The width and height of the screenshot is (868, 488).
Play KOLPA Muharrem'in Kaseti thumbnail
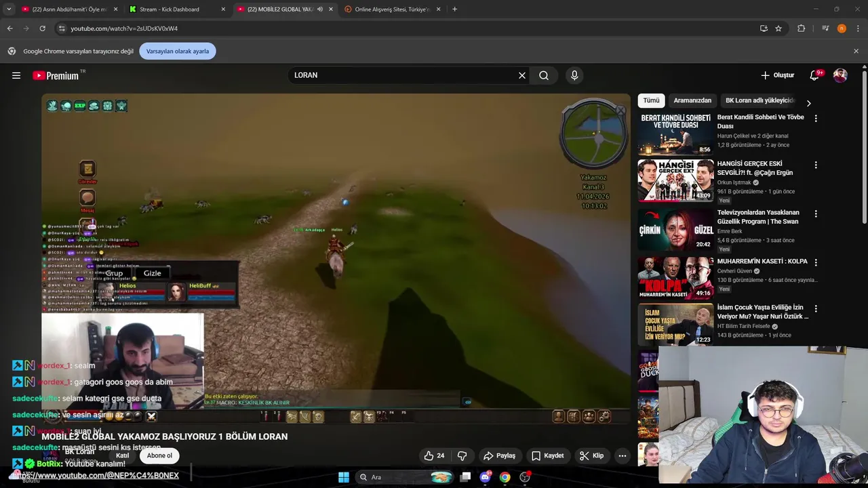pos(675,278)
